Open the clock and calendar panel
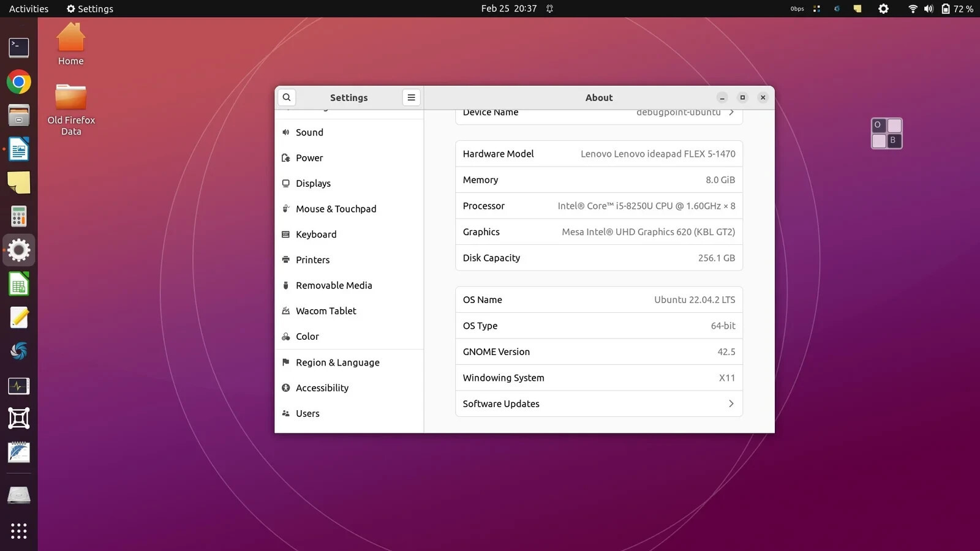 [x=509, y=9]
